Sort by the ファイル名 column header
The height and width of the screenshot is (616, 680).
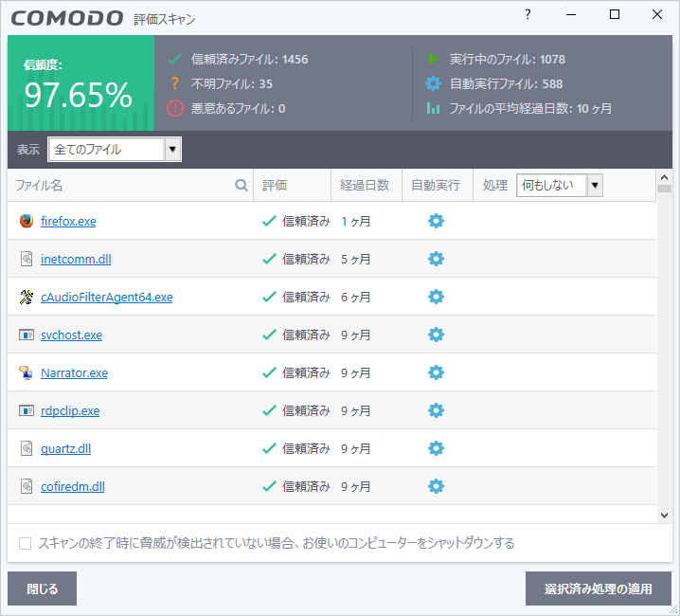[39, 186]
